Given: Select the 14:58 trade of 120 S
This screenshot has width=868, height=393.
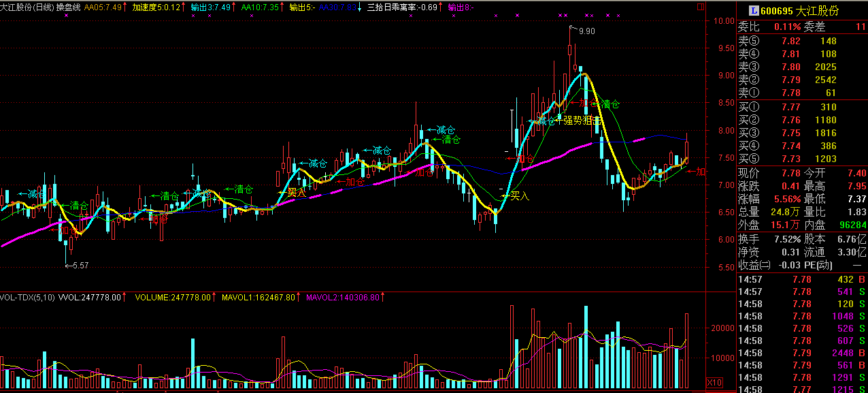Looking at the screenshot, I should coord(802,304).
